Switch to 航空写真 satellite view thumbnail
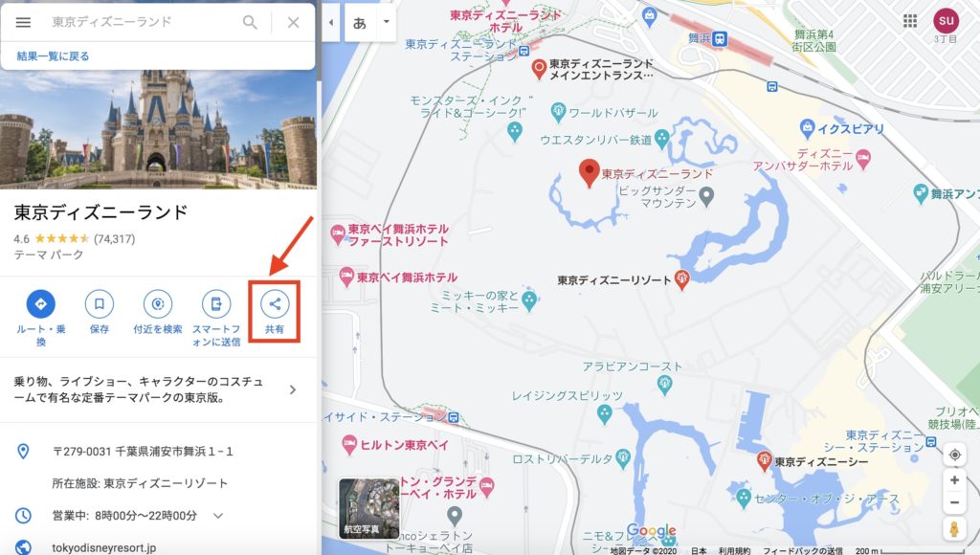Image resolution: width=980 pixels, height=555 pixels. tap(368, 509)
